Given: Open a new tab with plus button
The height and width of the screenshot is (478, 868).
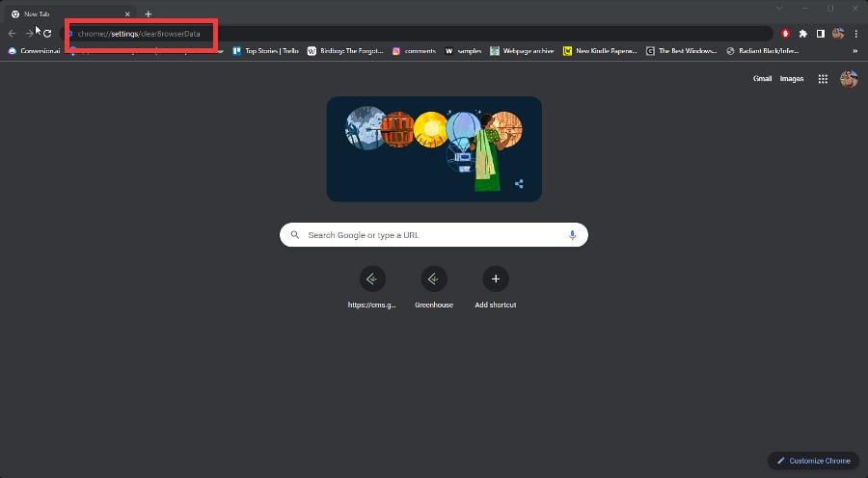Looking at the screenshot, I should coord(148,13).
